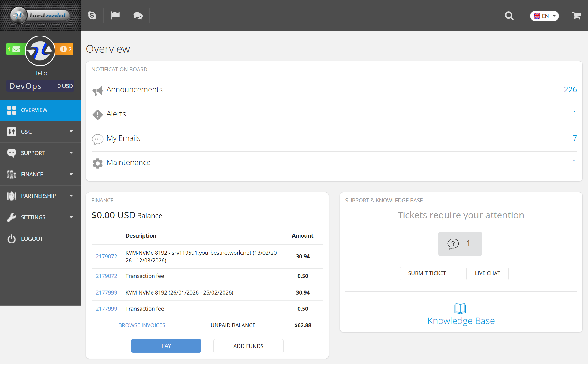Click BROWSE INVOICES link
The height and width of the screenshot is (365, 588).
click(x=142, y=325)
